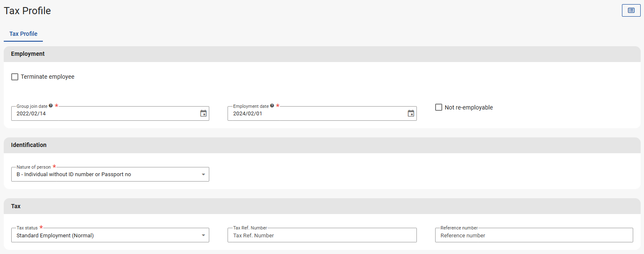Expand the Tax status dropdown
Image resolution: width=644 pixels, height=254 pixels.
(110, 235)
